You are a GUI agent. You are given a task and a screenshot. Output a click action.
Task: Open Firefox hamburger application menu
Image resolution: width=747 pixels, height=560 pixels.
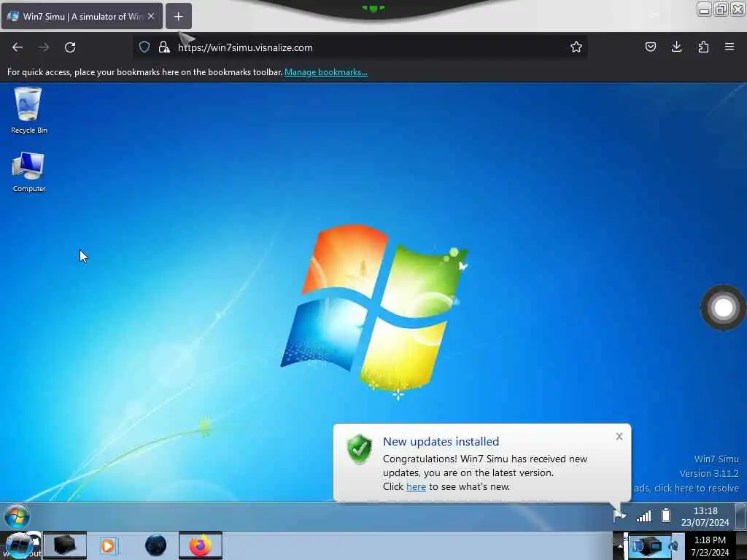pyautogui.click(x=729, y=47)
